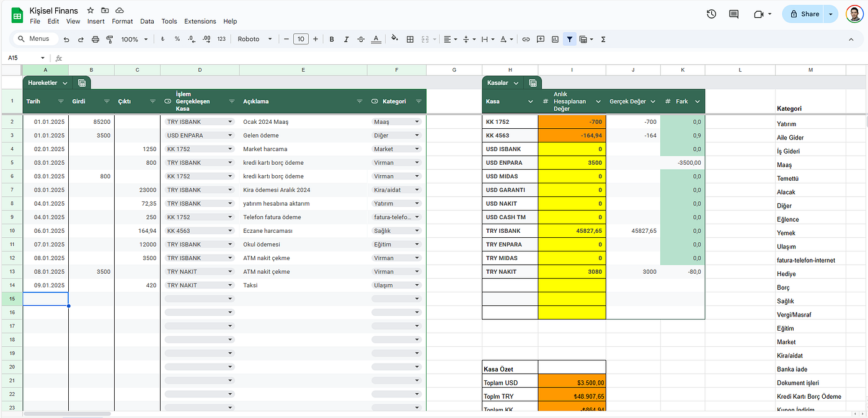
Task: Open the more number formats 123 menu
Action: coord(221,39)
